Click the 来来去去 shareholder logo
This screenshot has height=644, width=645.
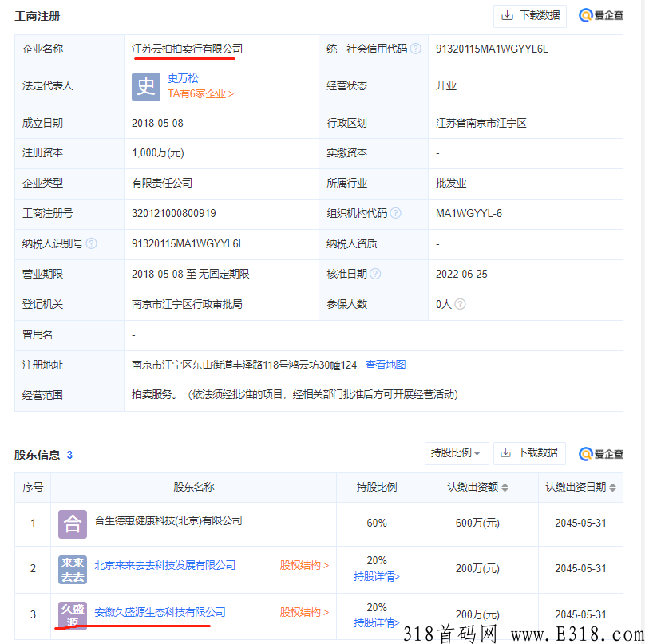[73, 570]
